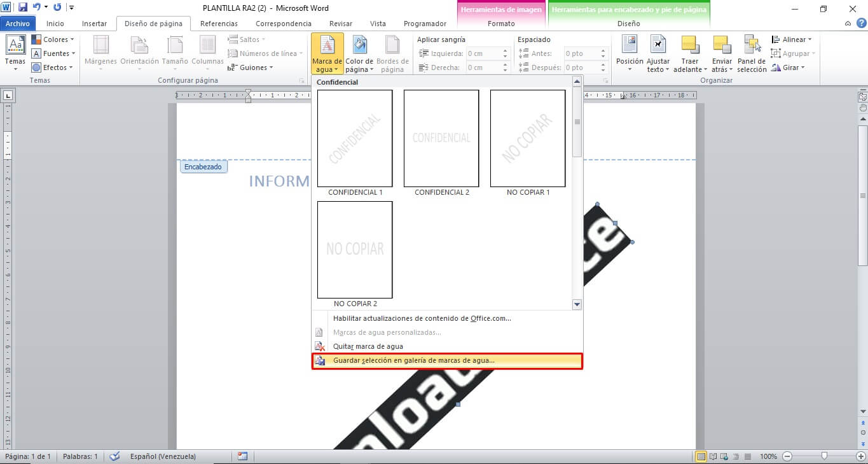Click the tab selector box left of ruler
Image resolution: width=868 pixels, height=464 pixels.
[x=8, y=95]
